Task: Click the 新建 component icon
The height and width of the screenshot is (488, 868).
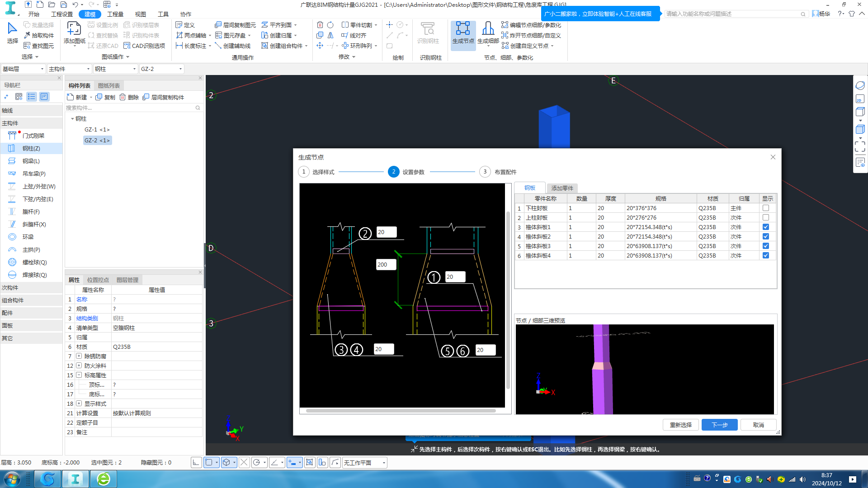Action: pyautogui.click(x=70, y=97)
